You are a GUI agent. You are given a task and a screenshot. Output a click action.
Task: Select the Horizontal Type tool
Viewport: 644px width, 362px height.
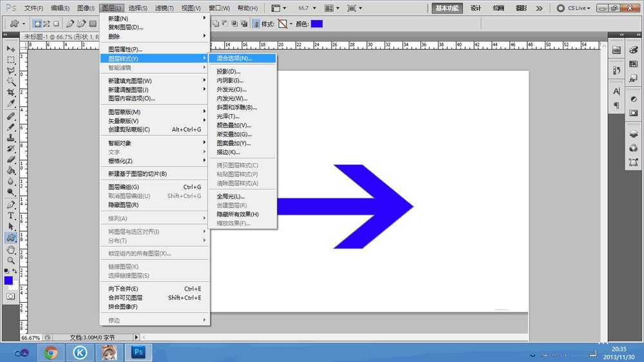tap(11, 216)
